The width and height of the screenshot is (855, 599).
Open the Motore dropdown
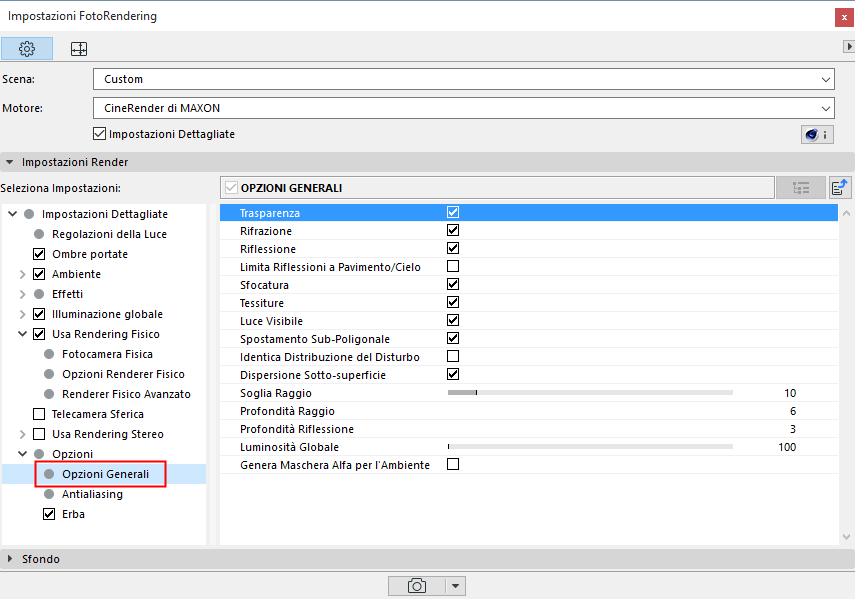[x=463, y=108]
